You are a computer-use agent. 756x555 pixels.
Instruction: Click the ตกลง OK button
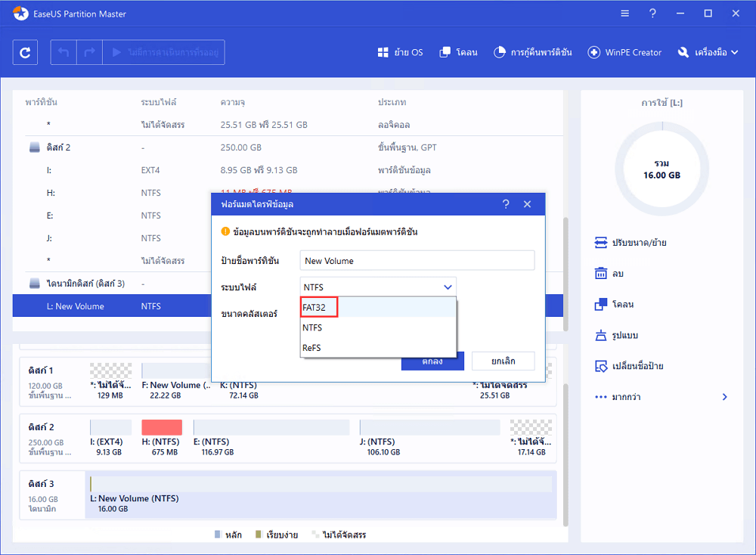coord(432,364)
